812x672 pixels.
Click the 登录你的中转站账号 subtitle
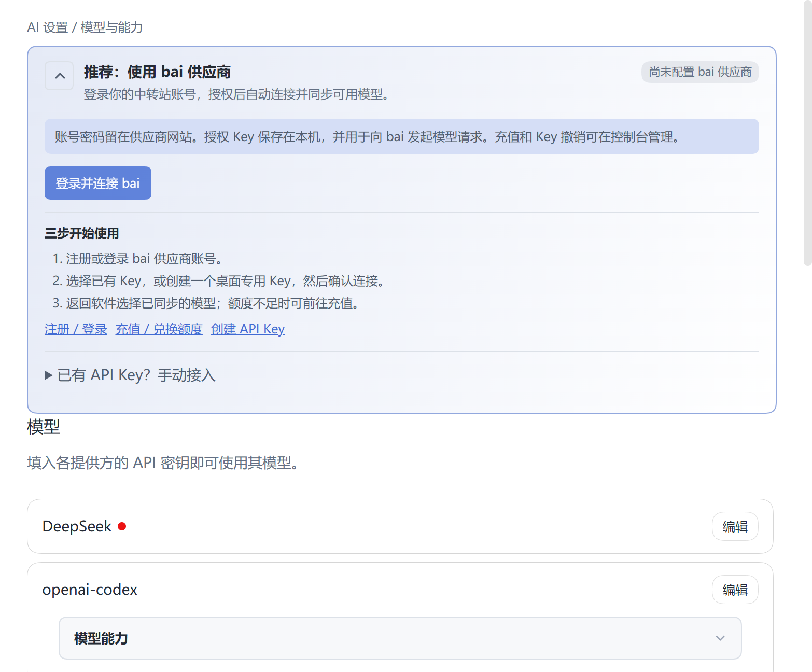pyautogui.click(x=236, y=94)
